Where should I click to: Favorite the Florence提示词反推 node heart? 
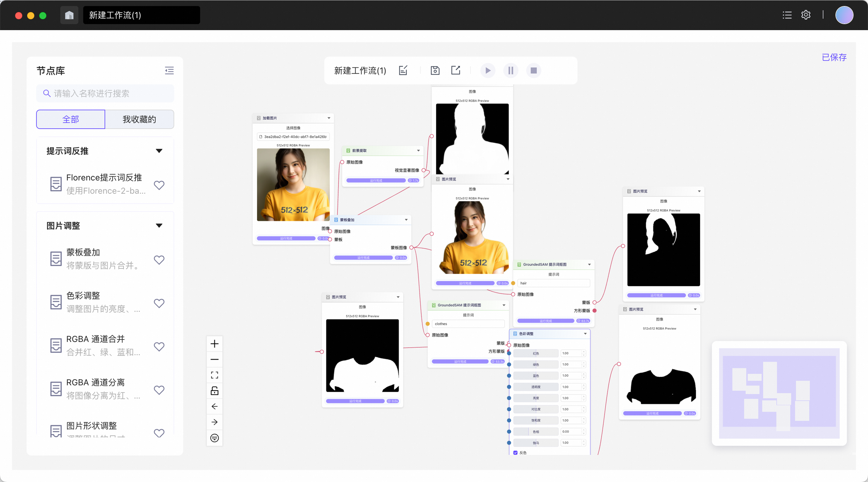coord(159,185)
